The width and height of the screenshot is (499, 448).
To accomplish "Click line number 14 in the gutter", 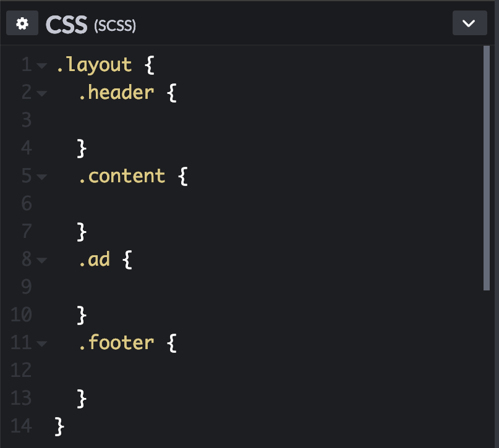I will [x=21, y=426].
